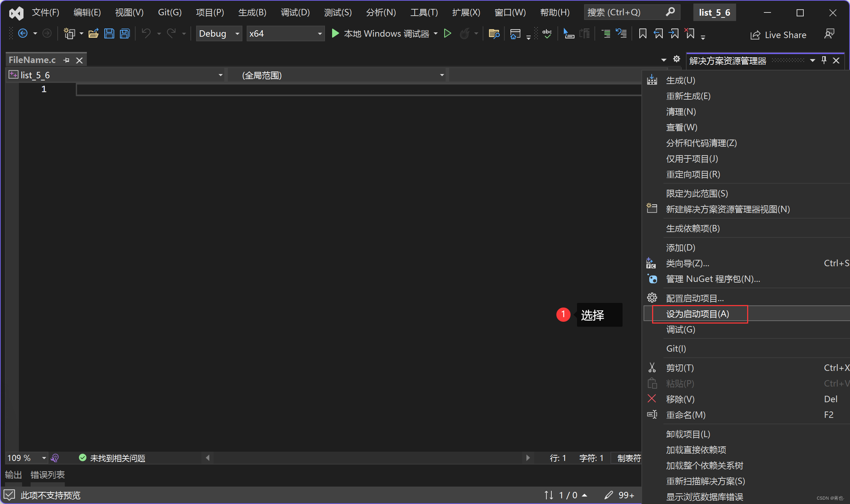Screen dimensions: 850x504
Task: Expand the (全局范围) scope dropdown
Action: (x=442, y=75)
